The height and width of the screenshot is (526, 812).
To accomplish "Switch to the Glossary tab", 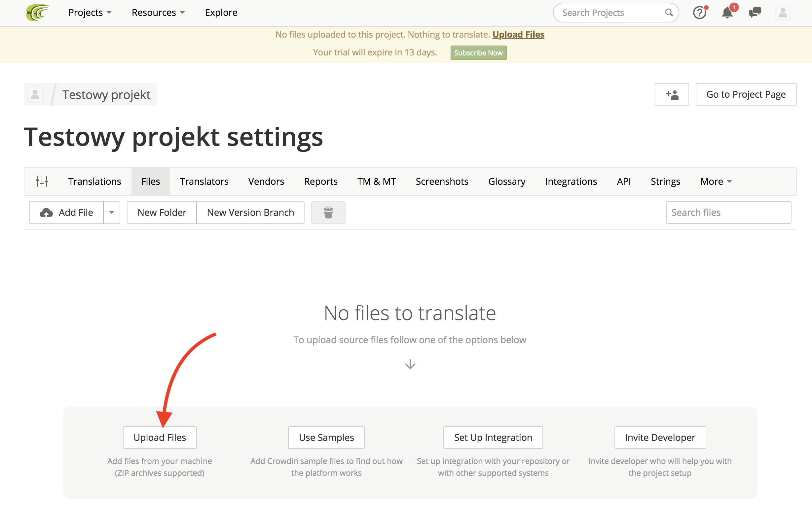I will (x=506, y=181).
